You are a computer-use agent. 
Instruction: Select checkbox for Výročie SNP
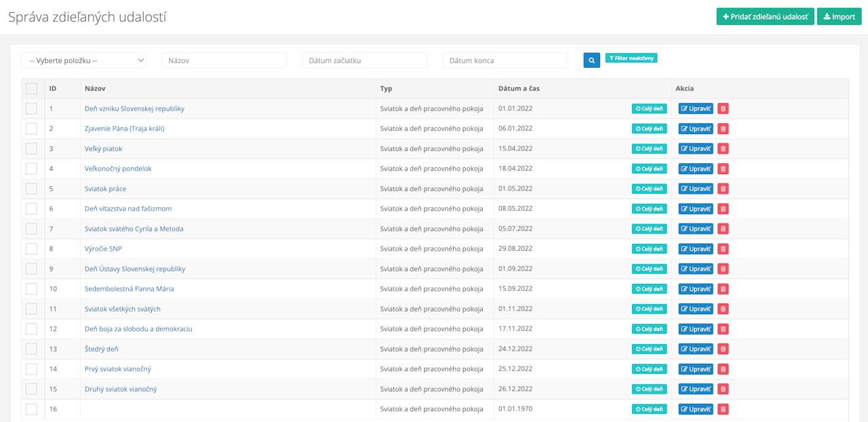pyautogui.click(x=31, y=249)
